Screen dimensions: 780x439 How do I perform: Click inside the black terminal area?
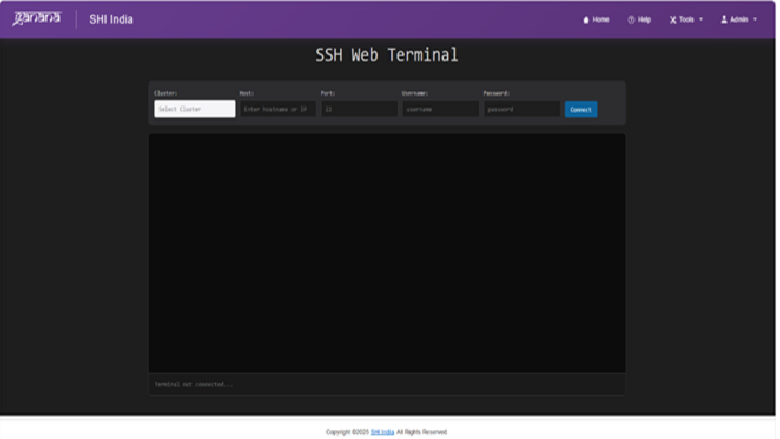pyautogui.click(x=387, y=253)
